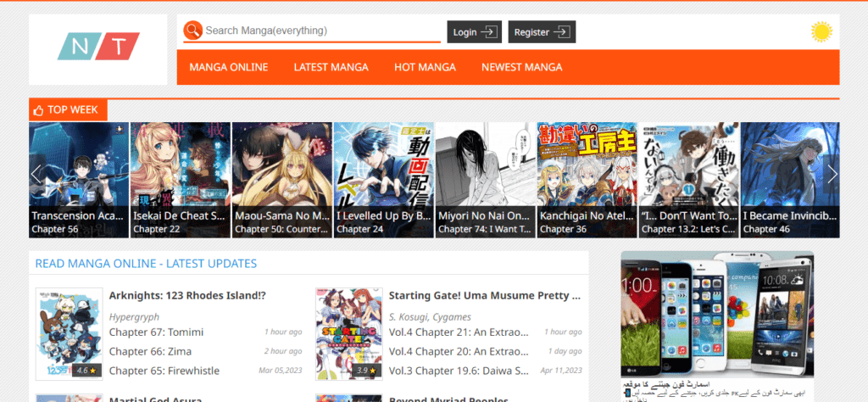Open the "I... Don'T Want To... thumbnail
The image size is (868, 402).
coord(689,180)
